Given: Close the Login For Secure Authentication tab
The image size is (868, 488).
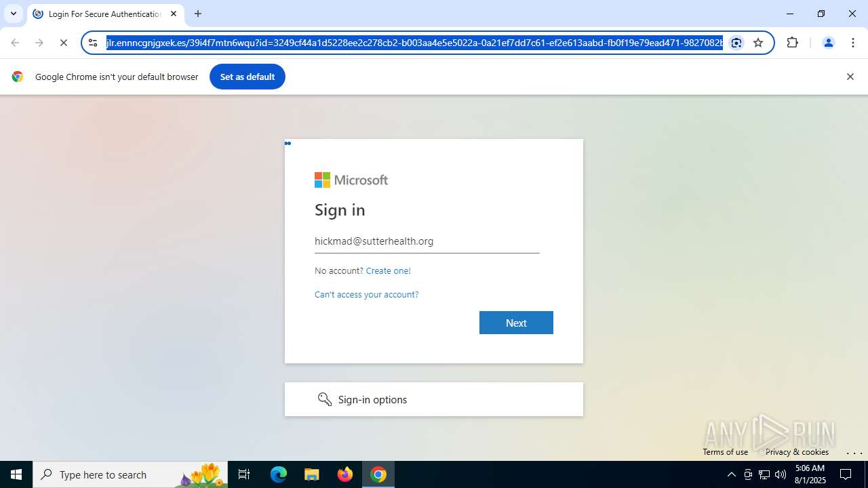Looking at the screenshot, I should pyautogui.click(x=174, y=14).
